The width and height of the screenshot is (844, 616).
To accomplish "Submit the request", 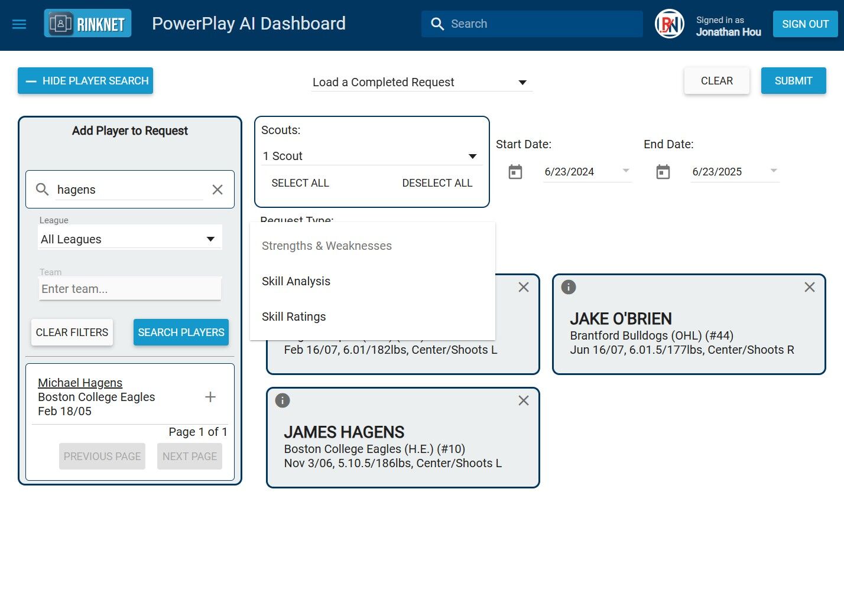I will [x=794, y=81].
